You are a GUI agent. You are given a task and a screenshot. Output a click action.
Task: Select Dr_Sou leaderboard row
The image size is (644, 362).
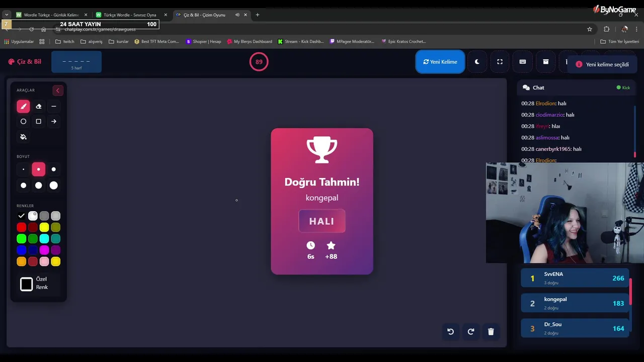[x=575, y=328]
